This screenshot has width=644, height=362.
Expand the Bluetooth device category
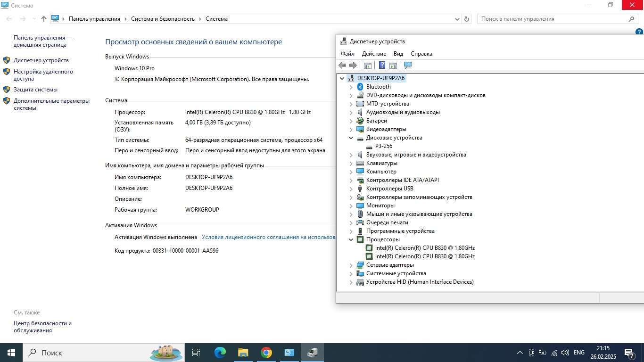point(351,87)
